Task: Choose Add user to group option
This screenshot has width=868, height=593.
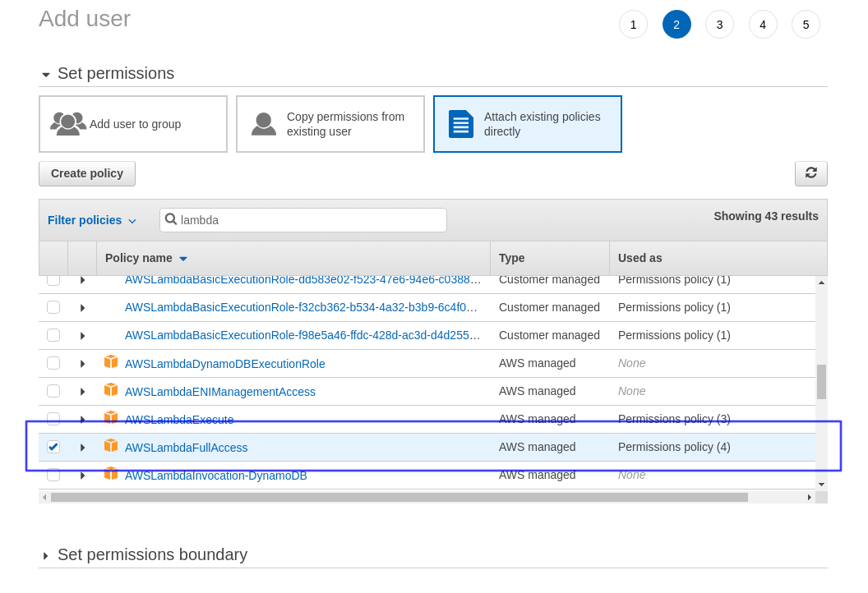Action: 133,124
